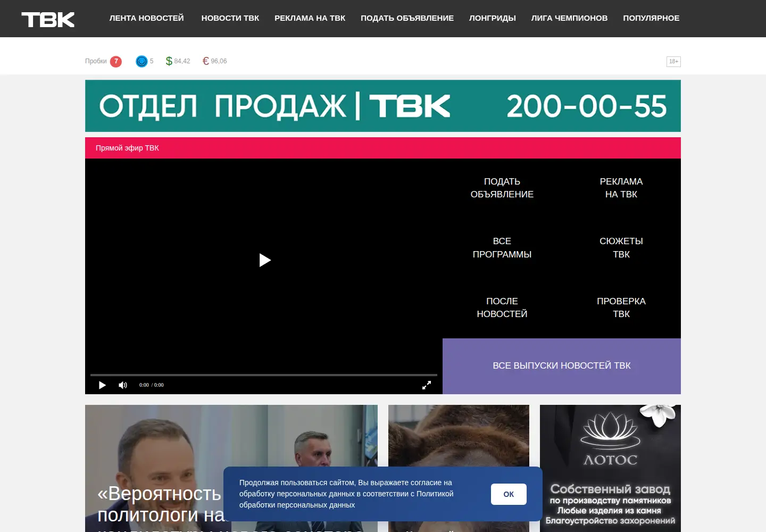Click the 18+ age rating badge

[x=673, y=62]
